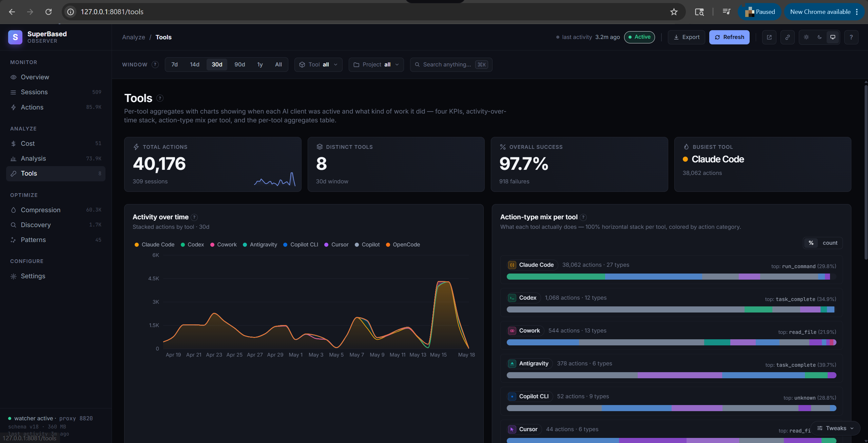This screenshot has width=868, height=443.
Task: Click the SuperBased logo icon
Action: (15, 37)
